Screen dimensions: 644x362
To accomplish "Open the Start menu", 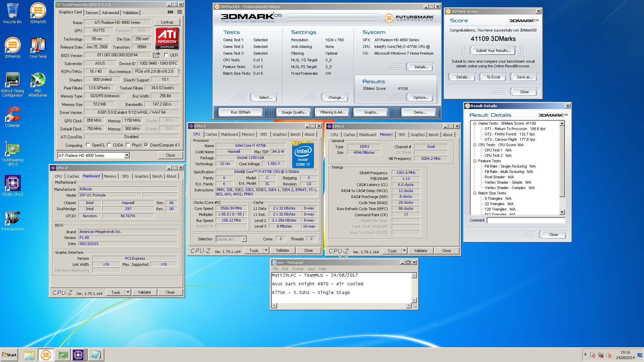I will [9, 355].
